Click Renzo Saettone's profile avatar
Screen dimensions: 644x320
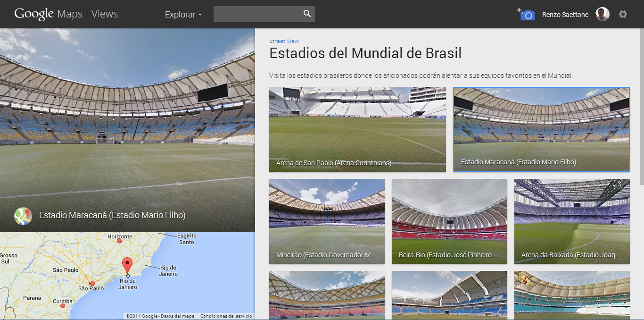(x=602, y=15)
